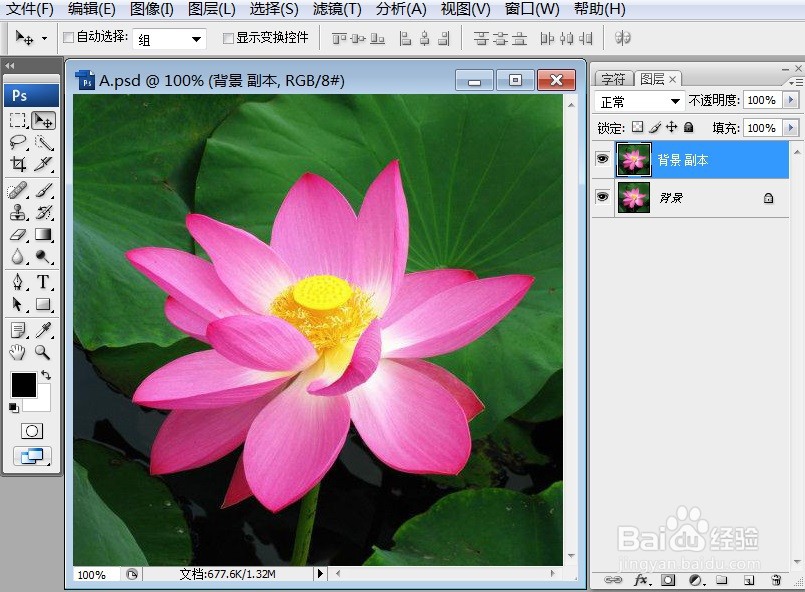This screenshot has height=592, width=805.
Task: Select the Zoom tool
Action: 43,352
